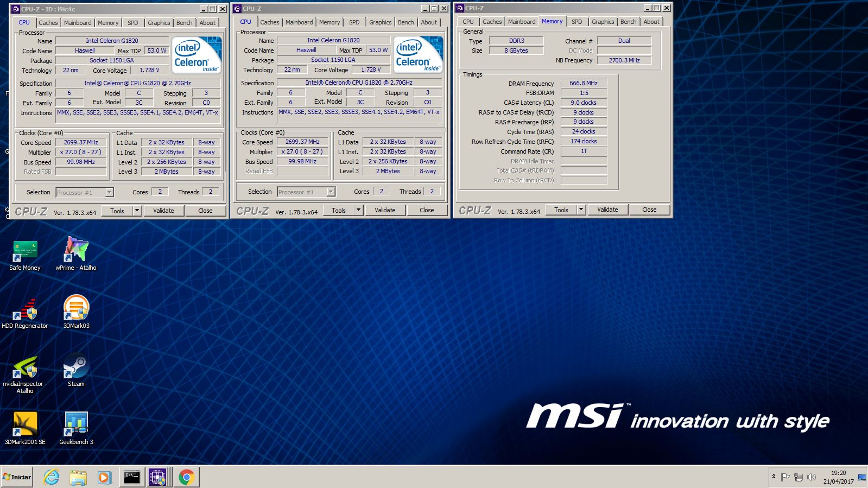Open Windows Explorer folder taskbar icon
Viewport: 868px width, 488px height.
pyautogui.click(x=78, y=477)
